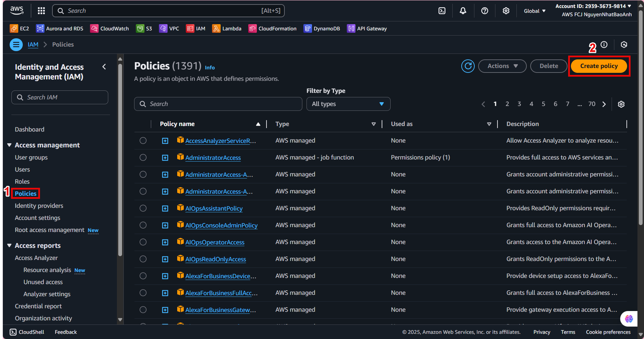Select radio button for AIOpsAssistantPolicy
This screenshot has height=339, width=644.
point(143,208)
